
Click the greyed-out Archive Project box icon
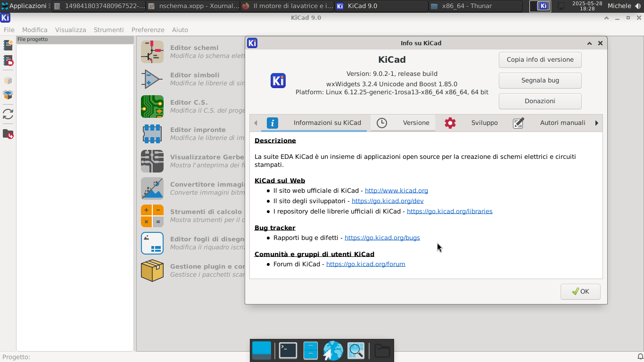[8, 81]
